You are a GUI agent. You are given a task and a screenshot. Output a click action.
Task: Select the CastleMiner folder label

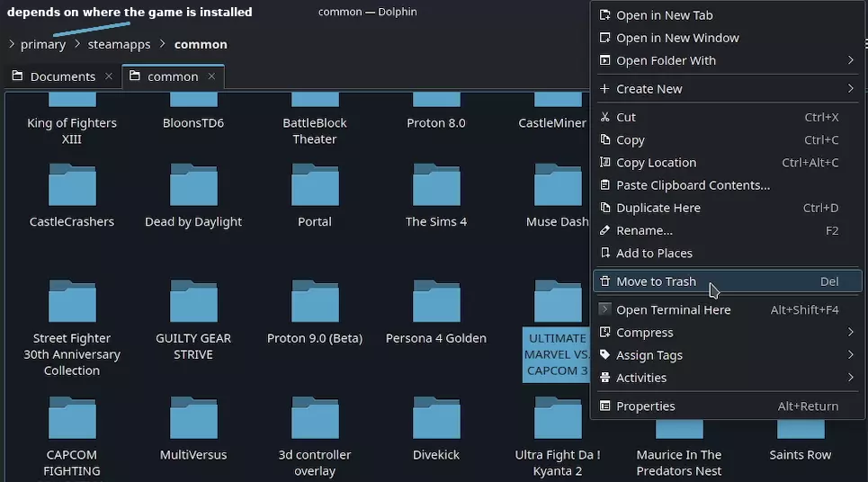point(552,123)
